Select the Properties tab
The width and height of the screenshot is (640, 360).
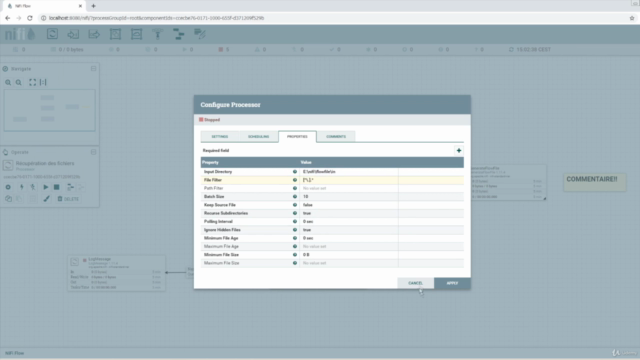click(x=297, y=136)
